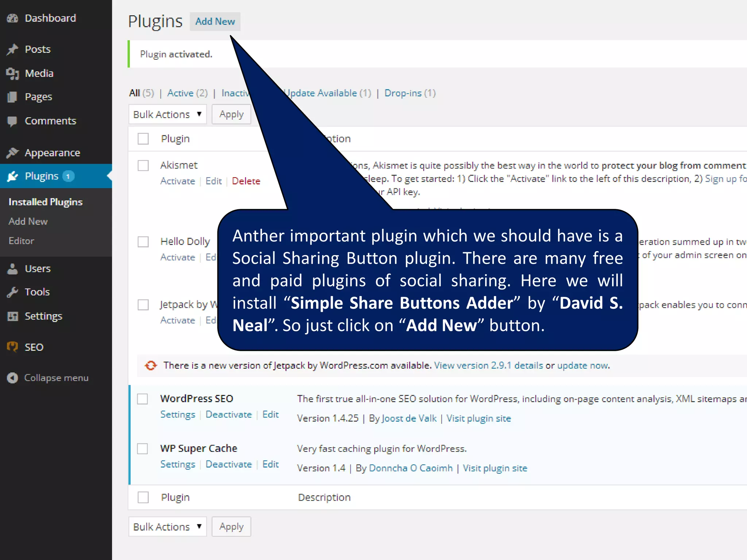Filter plugins by Drop-ins (1)
Viewport: 747px width, 560px height.
[x=410, y=93]
